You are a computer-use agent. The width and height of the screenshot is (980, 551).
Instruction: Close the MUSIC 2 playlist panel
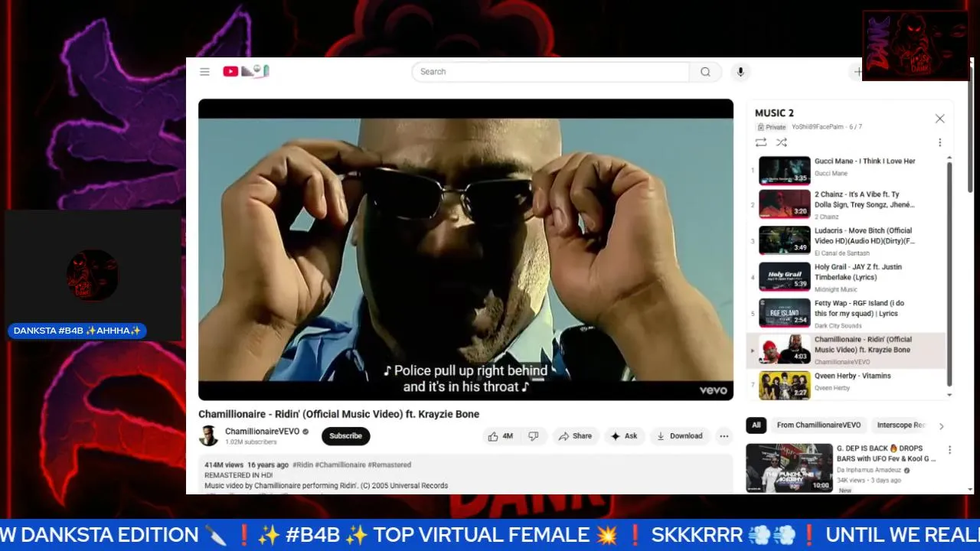click(x=939, y=119)
